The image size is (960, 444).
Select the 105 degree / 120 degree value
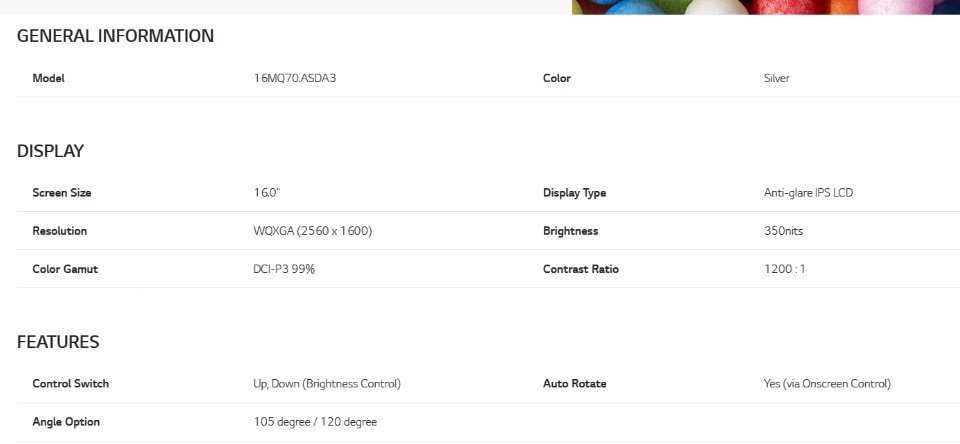coord(315,422)
